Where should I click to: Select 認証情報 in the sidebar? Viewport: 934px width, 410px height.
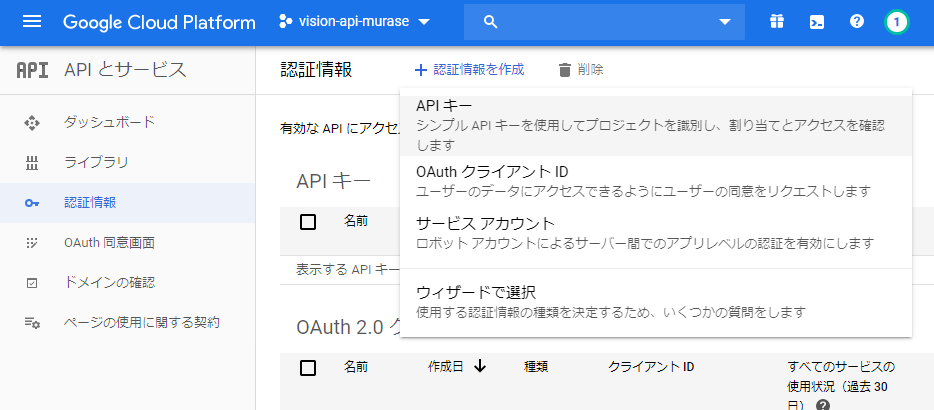[x=127, y=203]
